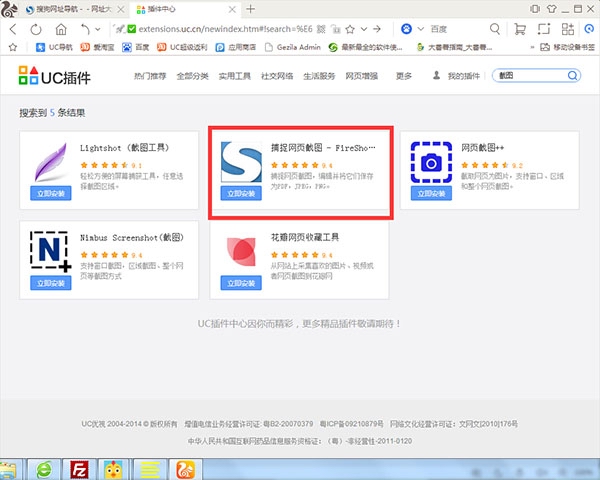Click the address bar URL extensions.uc.cn

[x=225, y=29]
